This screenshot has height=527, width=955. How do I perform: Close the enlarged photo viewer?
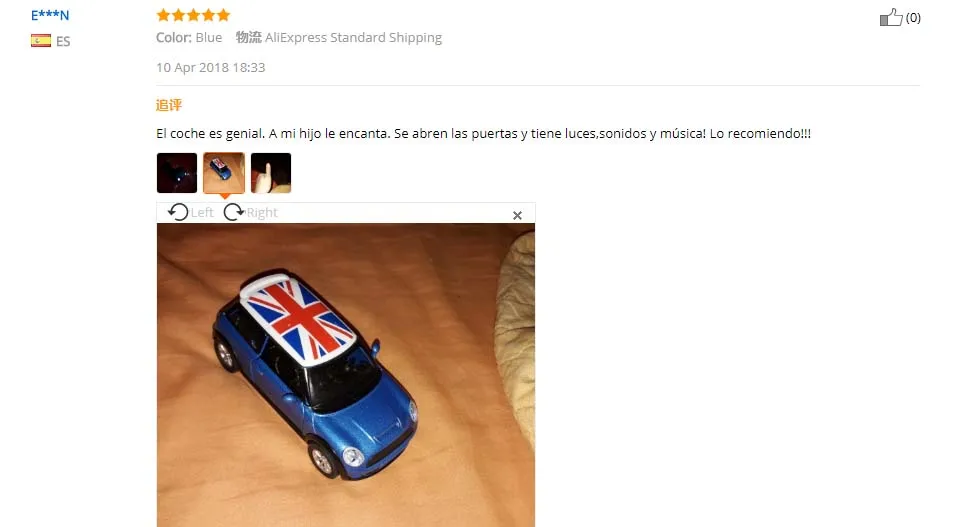tap(517, 215)
